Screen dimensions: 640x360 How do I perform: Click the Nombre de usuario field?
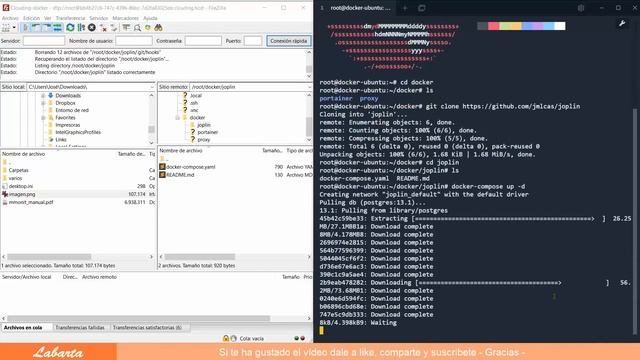coord(134,41)
